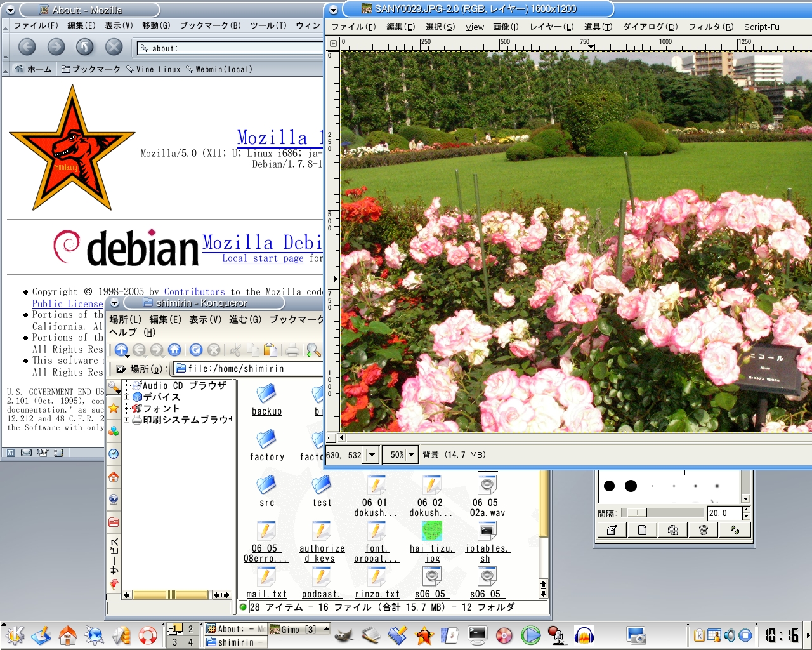The width and height of the screenshot is (812, 650).
Task: Click the Mozilla reload button
Action: (x=84, y=47)
